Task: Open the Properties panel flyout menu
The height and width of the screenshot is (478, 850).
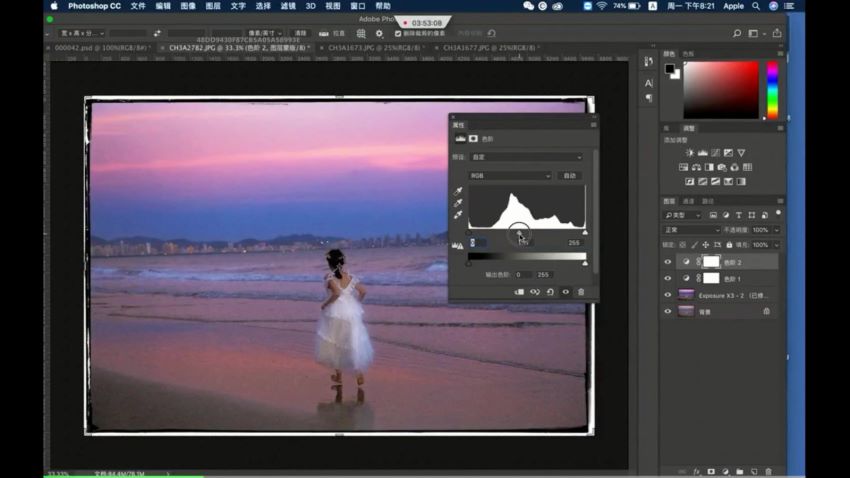Action: [x=594, y=125]
